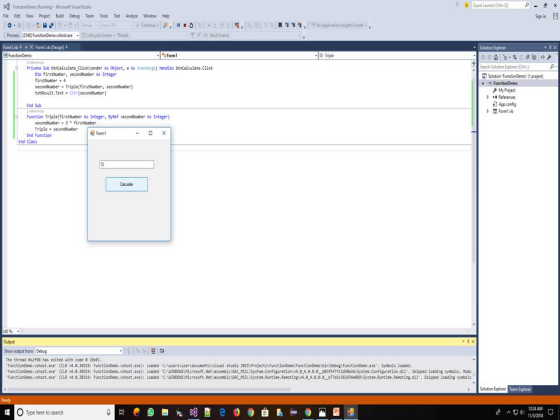Open the Help menu
560x420 pixels.
pos(165,16)
